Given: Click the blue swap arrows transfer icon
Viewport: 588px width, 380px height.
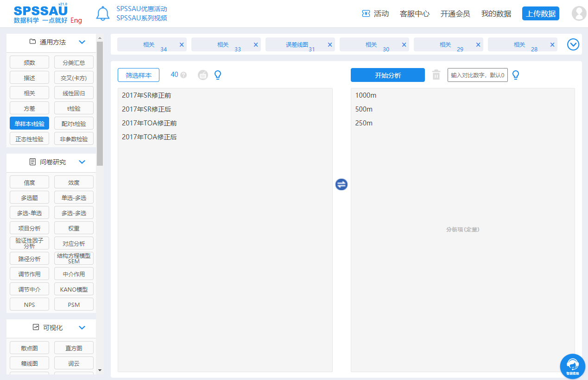Looking at the screenshot, I should (x=341, y=184).
